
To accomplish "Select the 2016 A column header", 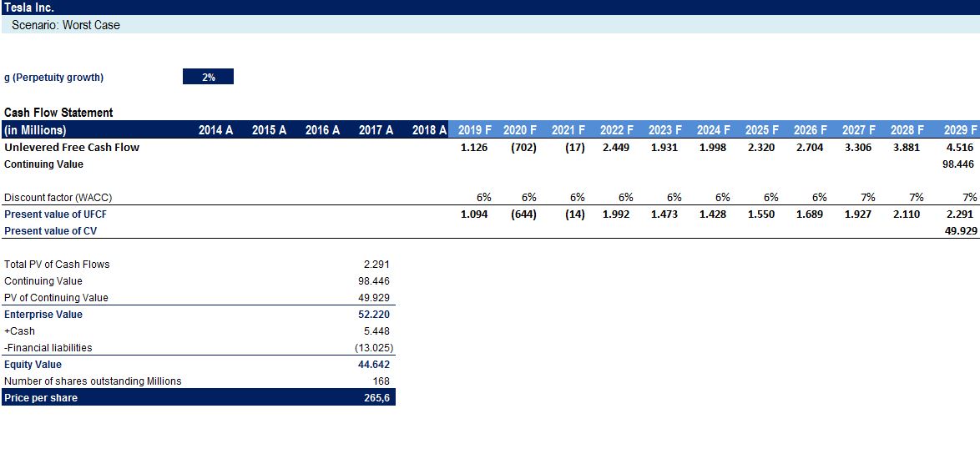I will [x=322, y=130].
